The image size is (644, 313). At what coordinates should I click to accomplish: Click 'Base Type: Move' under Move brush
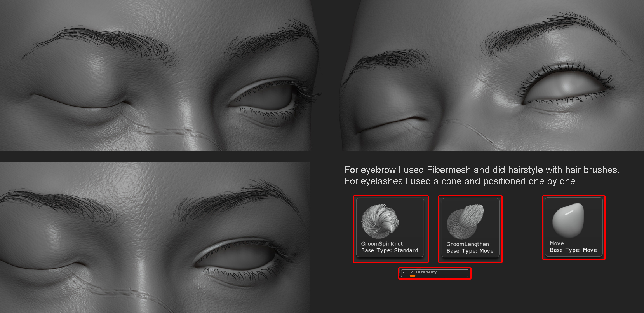(x=573, y=250)
